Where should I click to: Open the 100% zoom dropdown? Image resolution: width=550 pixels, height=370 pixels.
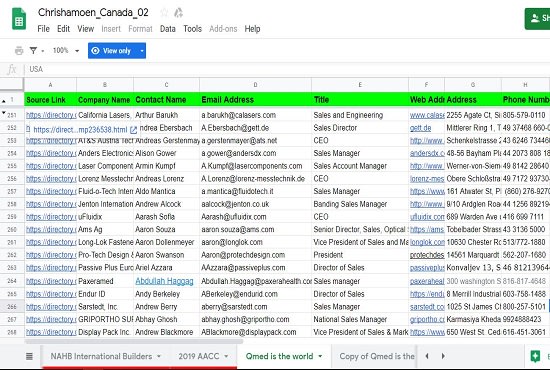66,51
